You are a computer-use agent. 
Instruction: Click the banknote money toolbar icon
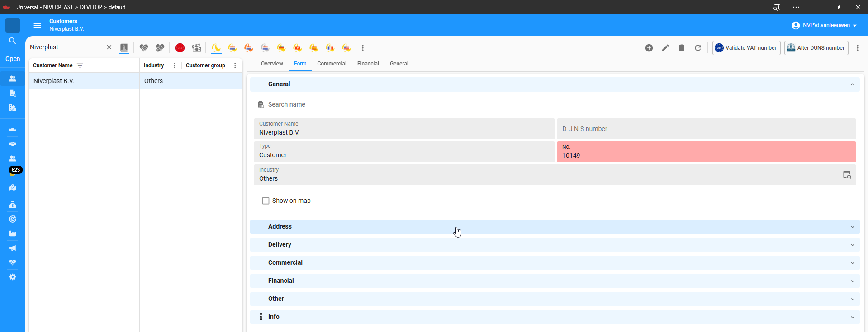196,48
